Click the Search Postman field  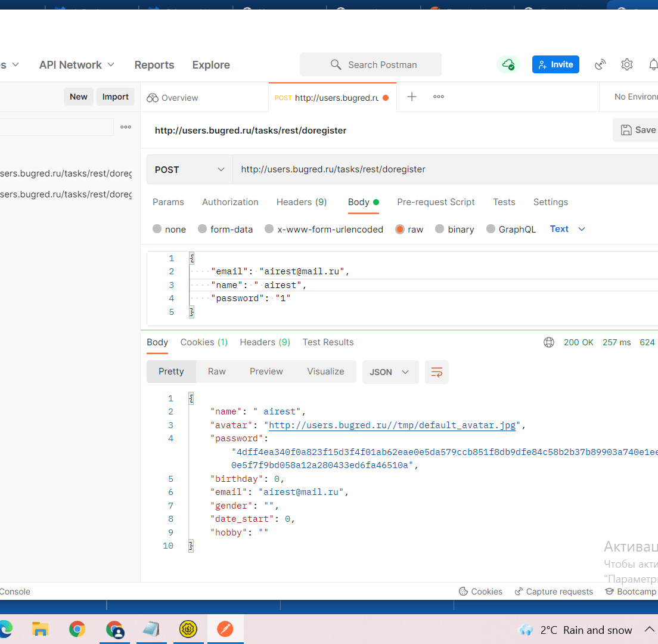(371, 64)
